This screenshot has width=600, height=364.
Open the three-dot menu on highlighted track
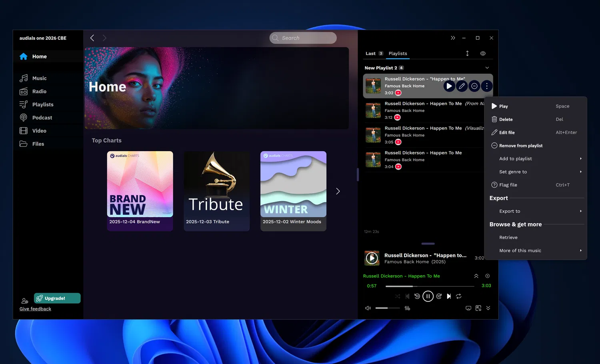click(x=487, y=86)
